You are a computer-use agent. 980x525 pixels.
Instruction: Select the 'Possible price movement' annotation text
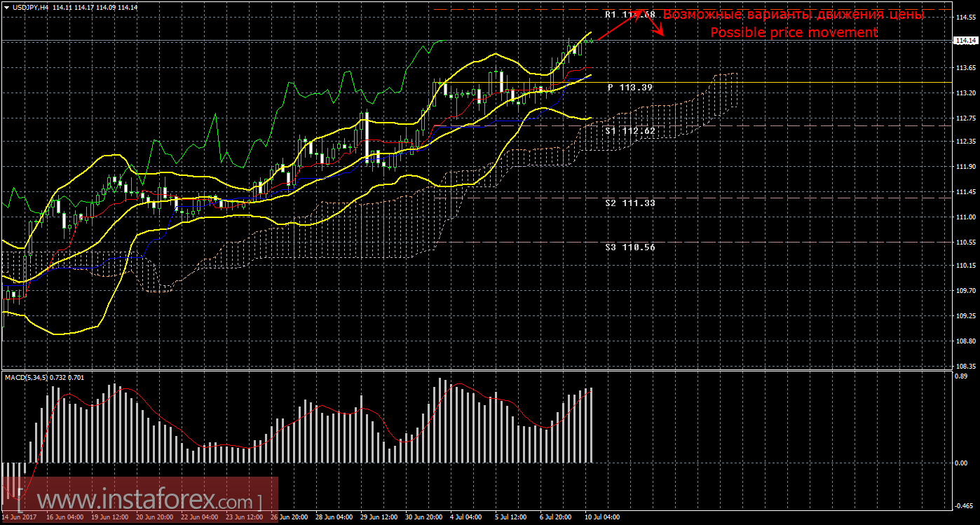(794, 33)
